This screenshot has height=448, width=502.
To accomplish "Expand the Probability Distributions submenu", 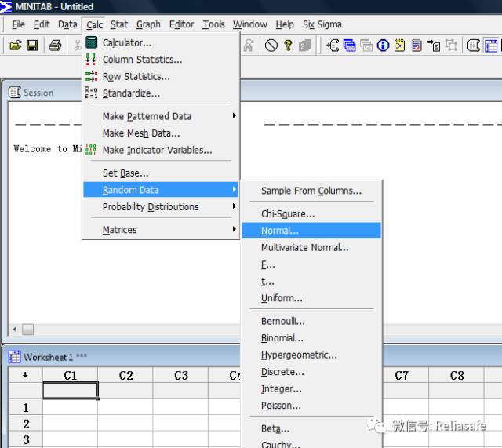I will 162,207.
